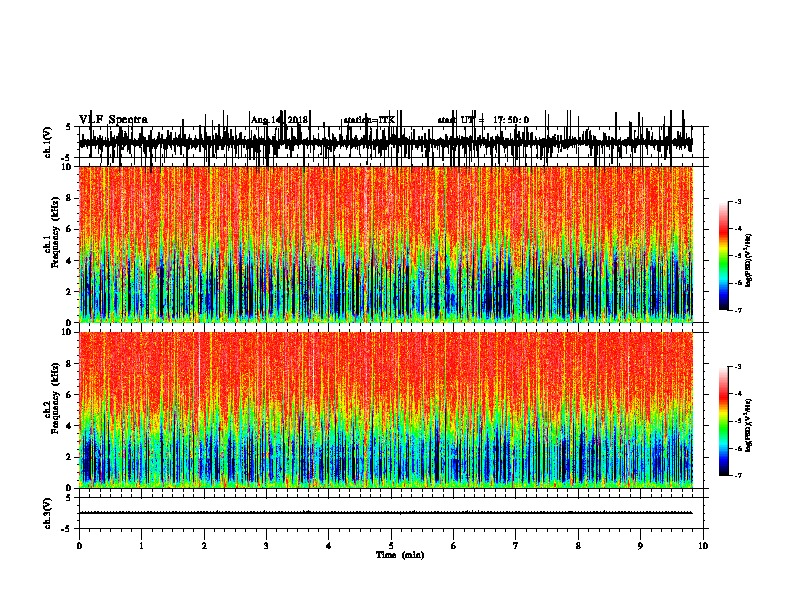This screenshot has width=792, height=612.
Task: Select the 'ch.2 Frequency (kHz)' axis label
Action: click(x=51, y=398)
